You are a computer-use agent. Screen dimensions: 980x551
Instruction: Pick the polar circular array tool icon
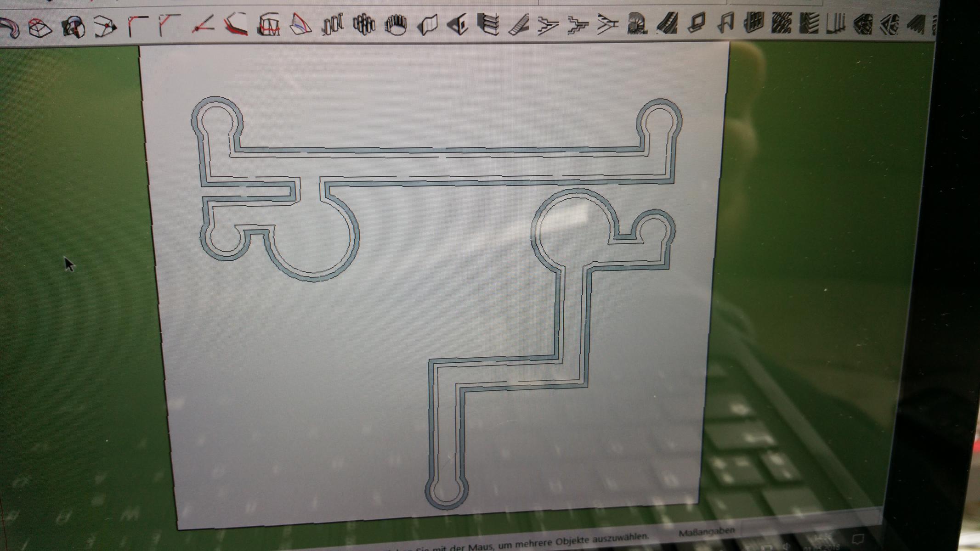coord(396,24)
